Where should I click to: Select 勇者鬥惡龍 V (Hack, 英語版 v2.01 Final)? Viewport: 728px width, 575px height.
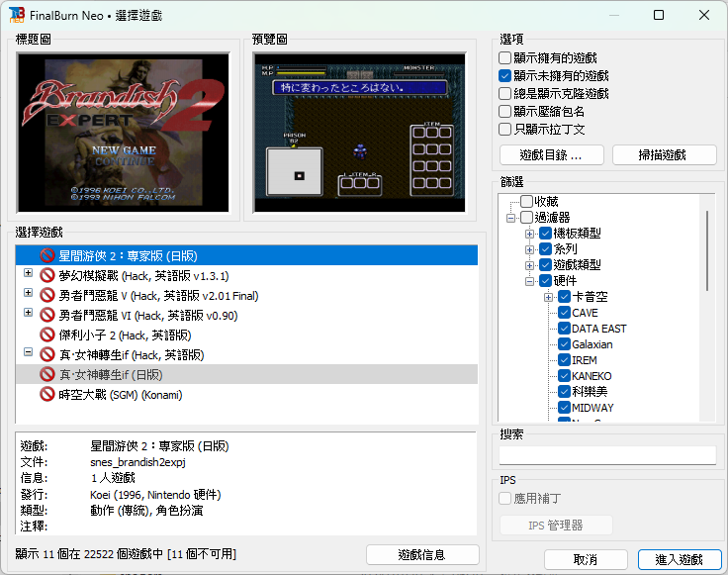tap(246, 295)
